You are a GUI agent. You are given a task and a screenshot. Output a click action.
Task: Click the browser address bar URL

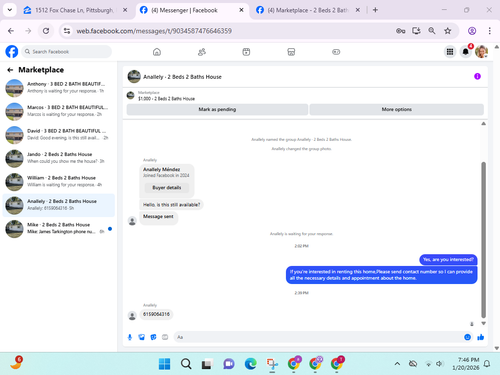click(154, 31)
